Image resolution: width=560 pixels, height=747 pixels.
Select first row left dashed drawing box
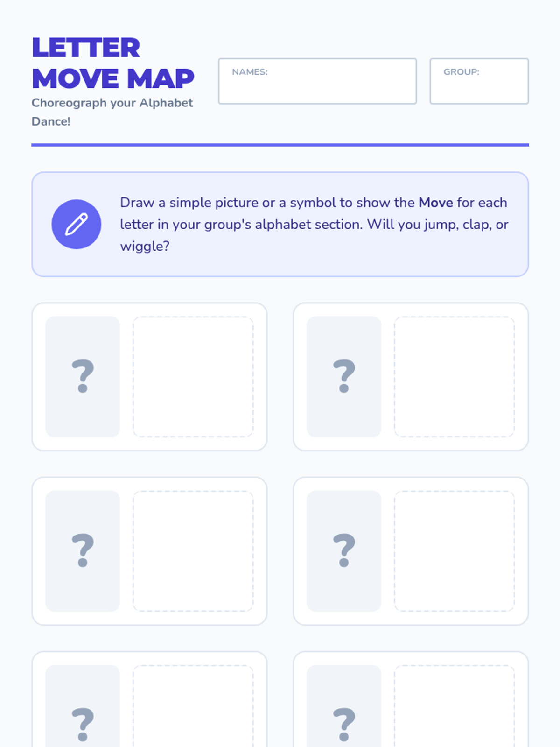[x=193, y=377]
